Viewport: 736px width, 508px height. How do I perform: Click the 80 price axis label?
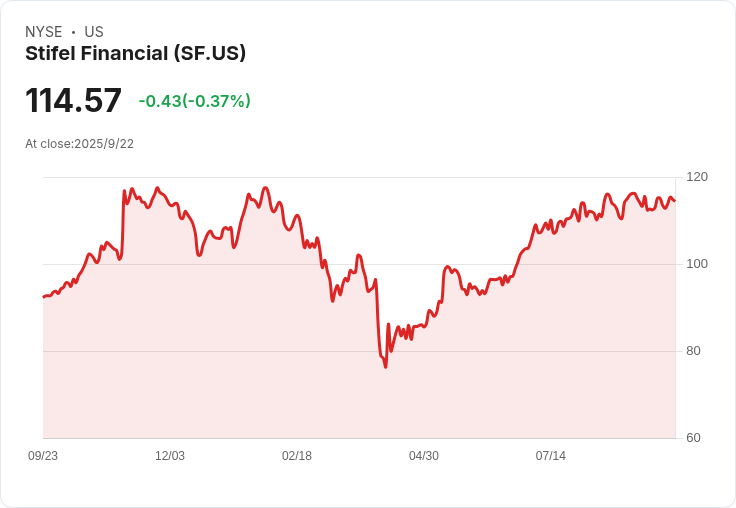coord(693,351)
